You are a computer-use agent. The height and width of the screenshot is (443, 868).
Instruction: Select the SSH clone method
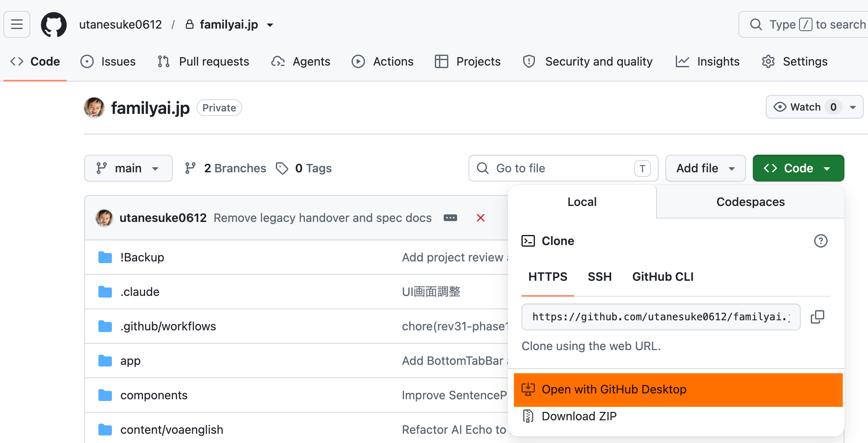[600, 277]
